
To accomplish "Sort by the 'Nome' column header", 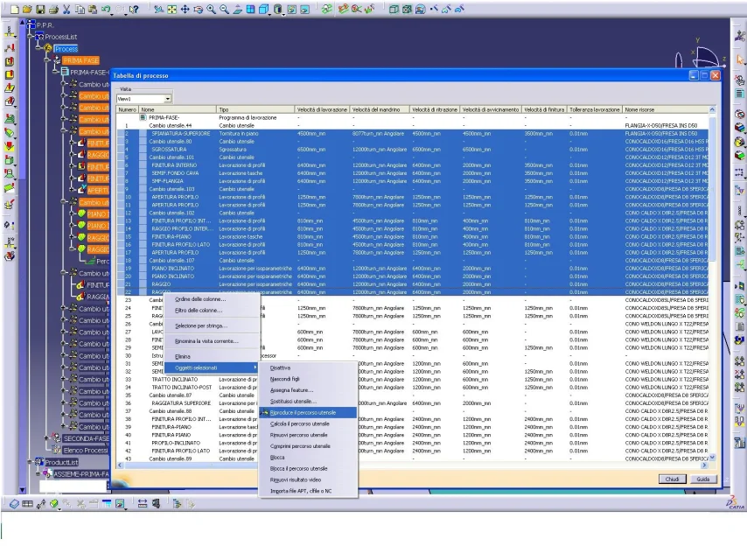I will [178, 109].
